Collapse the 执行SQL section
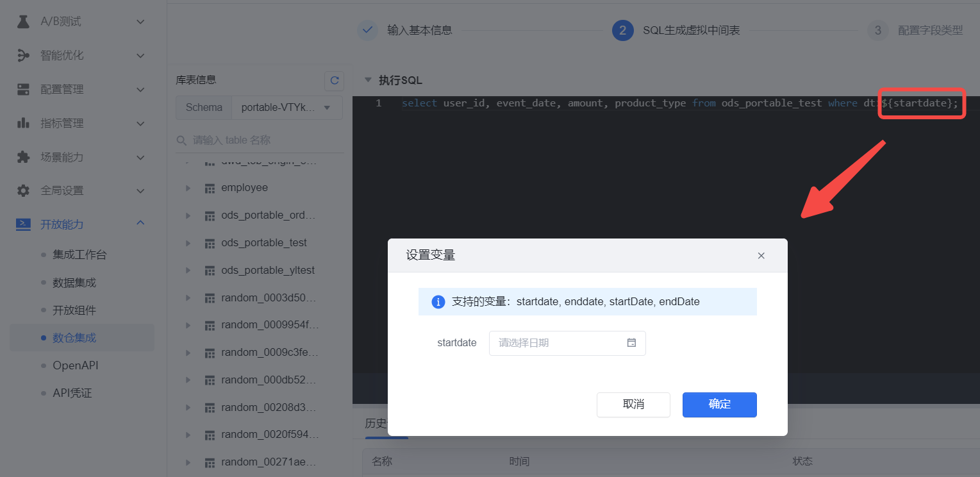The width and height of the screenshot is (980, 477). 368,80
